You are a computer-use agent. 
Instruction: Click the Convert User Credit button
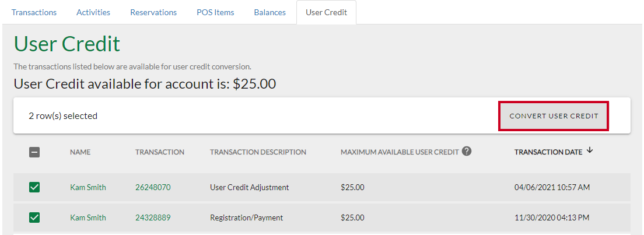point(554,116)
